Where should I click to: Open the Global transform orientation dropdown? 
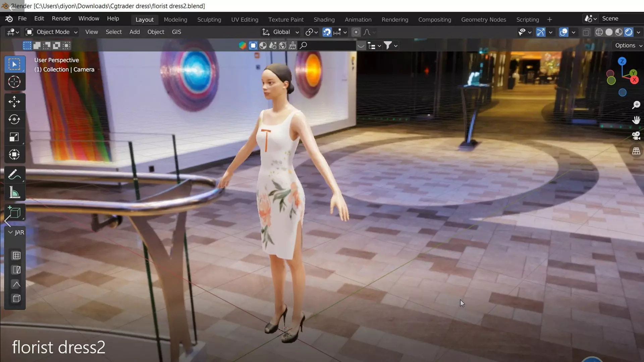[281, 32]
